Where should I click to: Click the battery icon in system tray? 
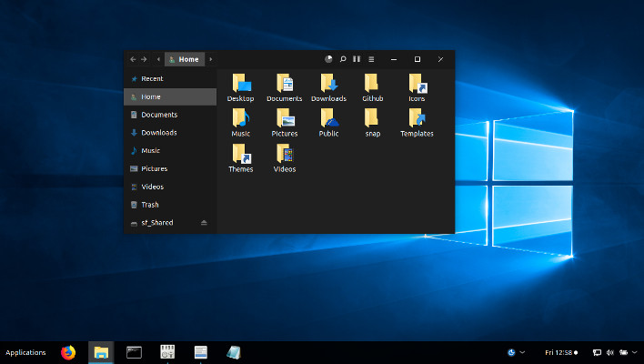pos(624,352)
